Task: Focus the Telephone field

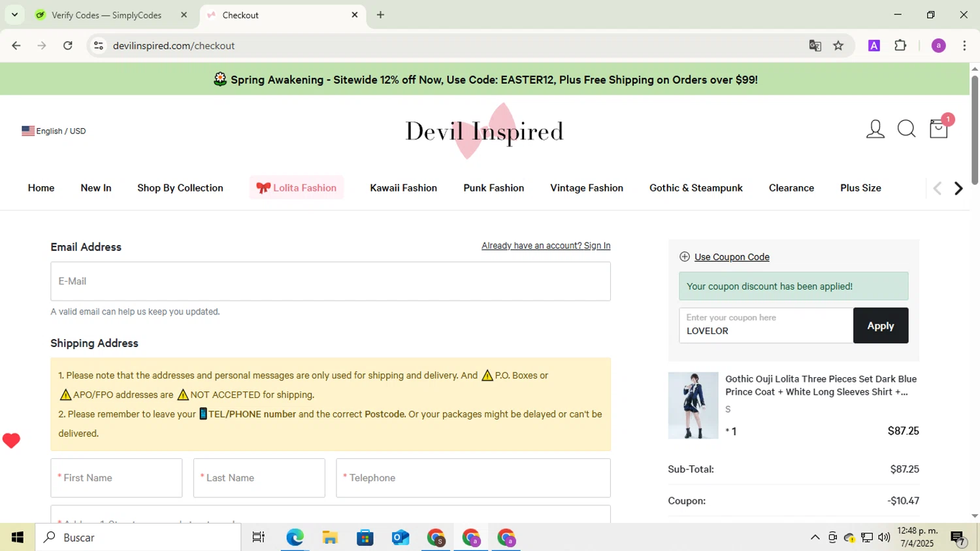Action: [x=473, y=478]
